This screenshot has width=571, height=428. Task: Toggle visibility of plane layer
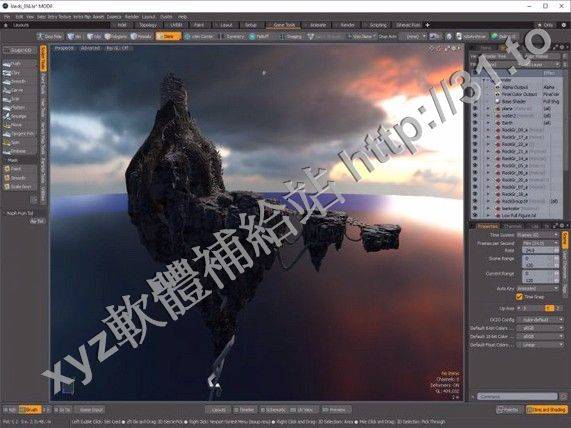click(x=474, y=109)
